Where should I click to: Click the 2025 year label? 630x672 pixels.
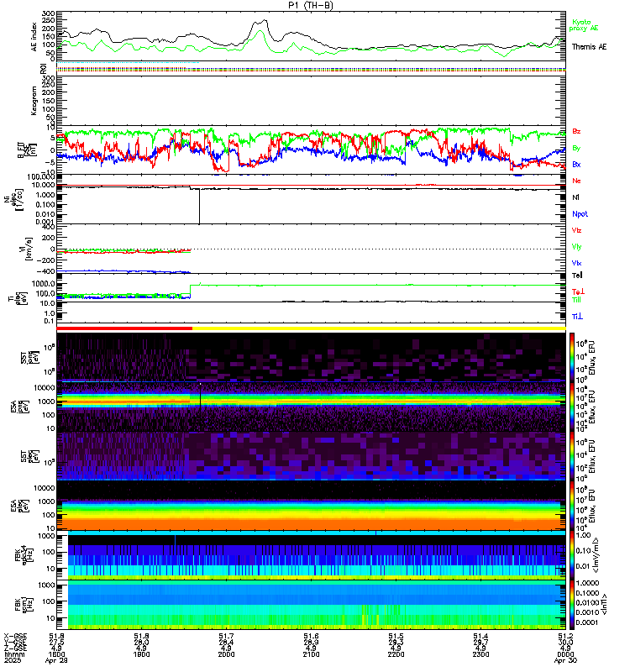[x=12, y=660]
